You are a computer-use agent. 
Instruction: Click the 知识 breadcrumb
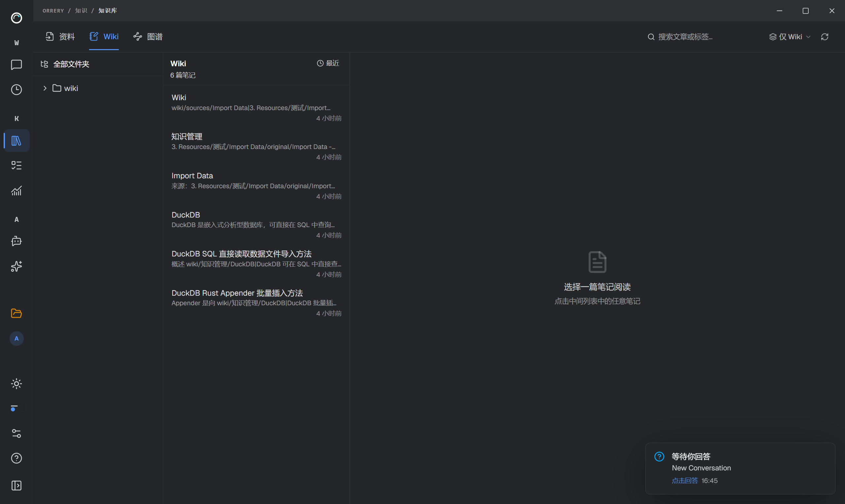click(81, 11)
